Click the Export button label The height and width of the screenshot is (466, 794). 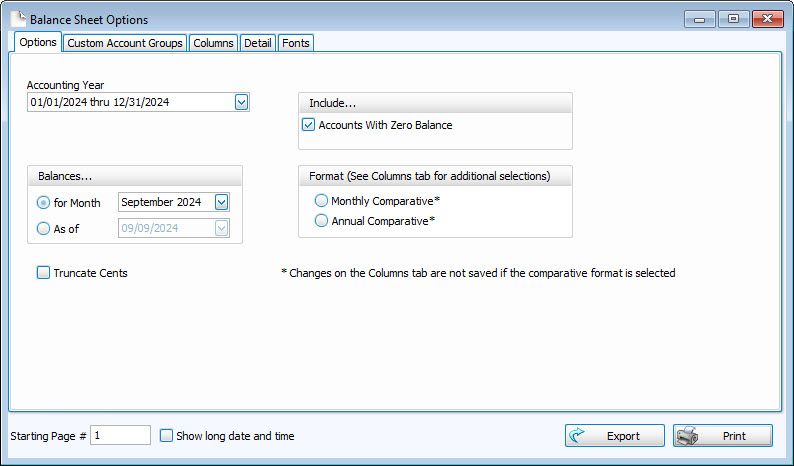pyautogui.click(x=623, y=436)
